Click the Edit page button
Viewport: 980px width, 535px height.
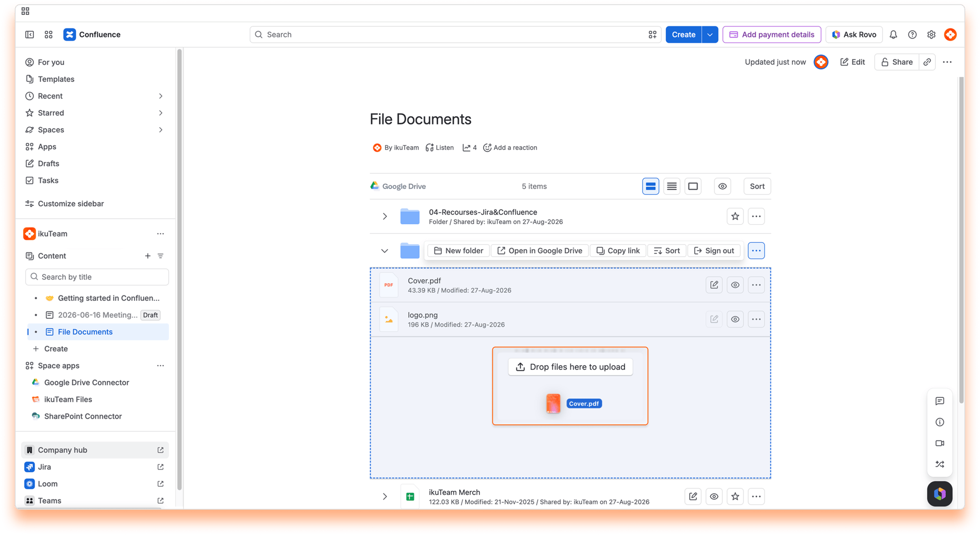click(853, 62)
